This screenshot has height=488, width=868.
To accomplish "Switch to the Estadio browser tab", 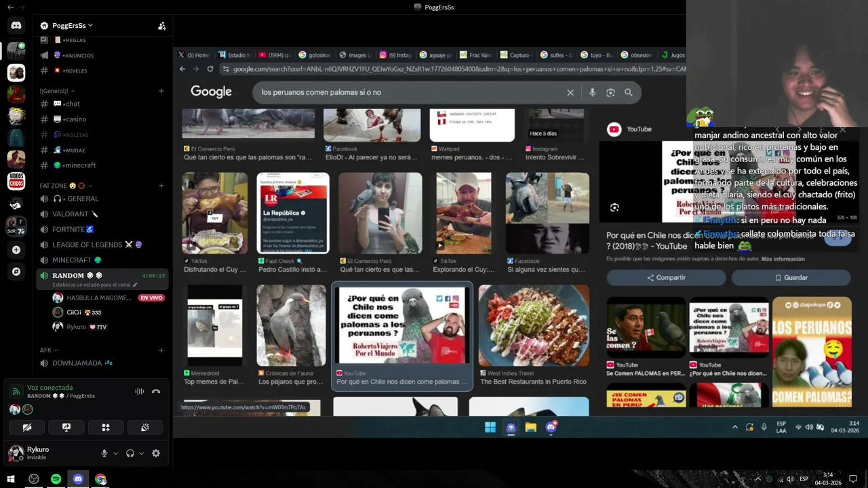I will click(235, 55).
